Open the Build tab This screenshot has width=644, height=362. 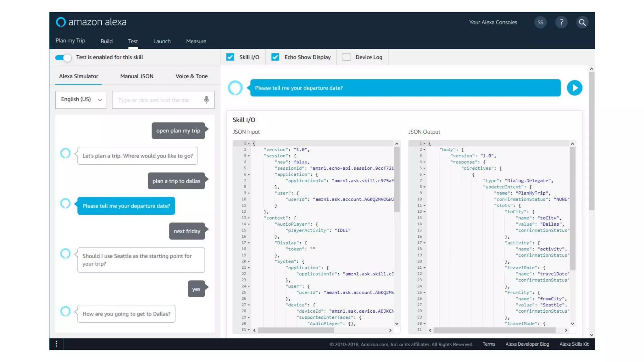[x=107, y=41]
